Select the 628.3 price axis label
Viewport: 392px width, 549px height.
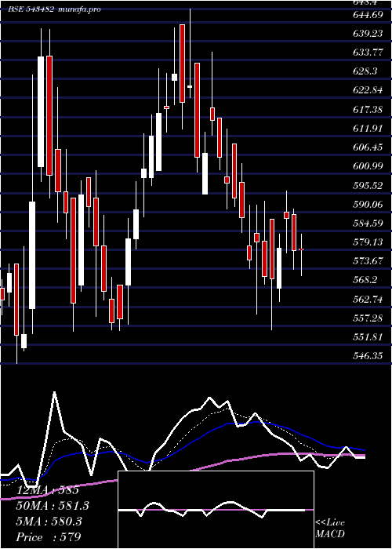(x=365, y=71)
